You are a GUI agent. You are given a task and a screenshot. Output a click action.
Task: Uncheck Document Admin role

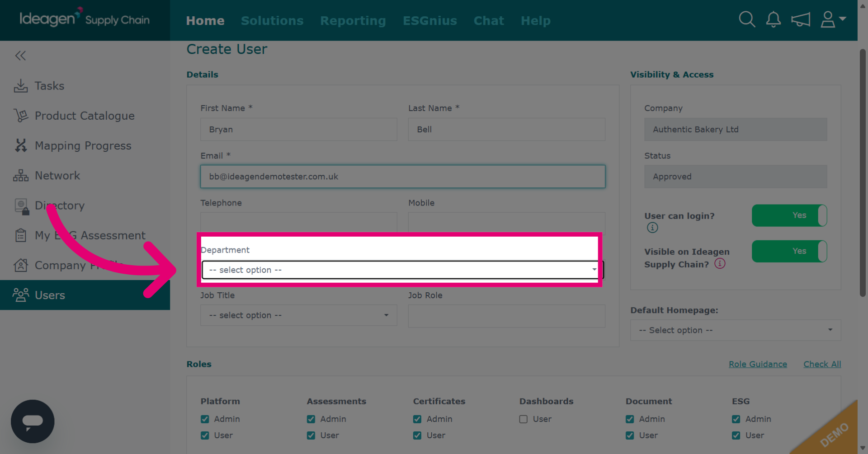pos(630,419)
